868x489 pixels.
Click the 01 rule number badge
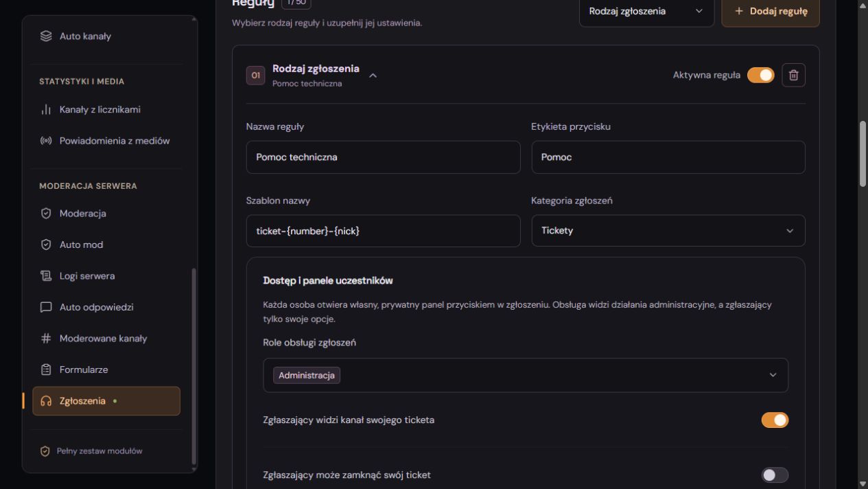click(x=255, y=76)
